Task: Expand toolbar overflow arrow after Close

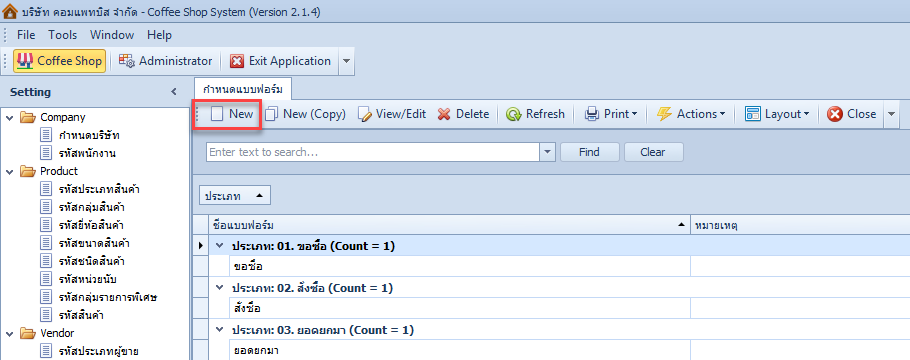Action: [x=891, y=114]
